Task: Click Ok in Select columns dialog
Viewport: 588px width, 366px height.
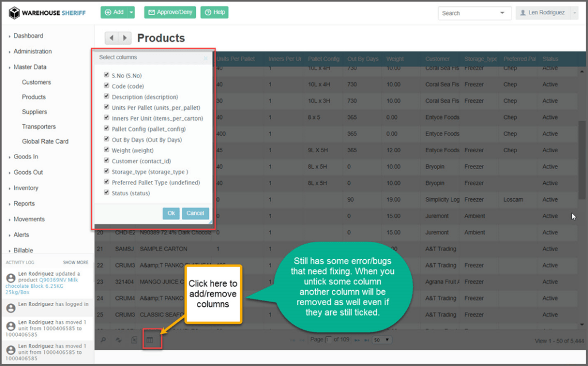Action: click(171, 213)
